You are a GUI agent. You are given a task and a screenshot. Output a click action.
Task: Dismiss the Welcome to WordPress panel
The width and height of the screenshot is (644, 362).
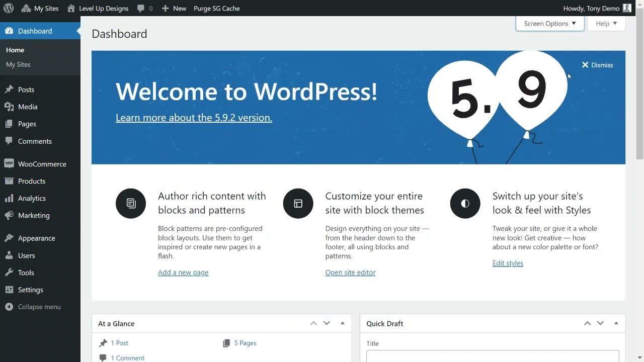pos(597,65)
